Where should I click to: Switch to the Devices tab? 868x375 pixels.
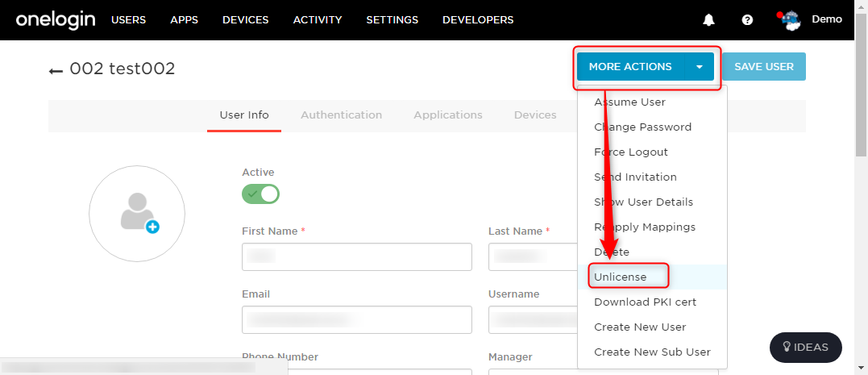click(535, 115)
